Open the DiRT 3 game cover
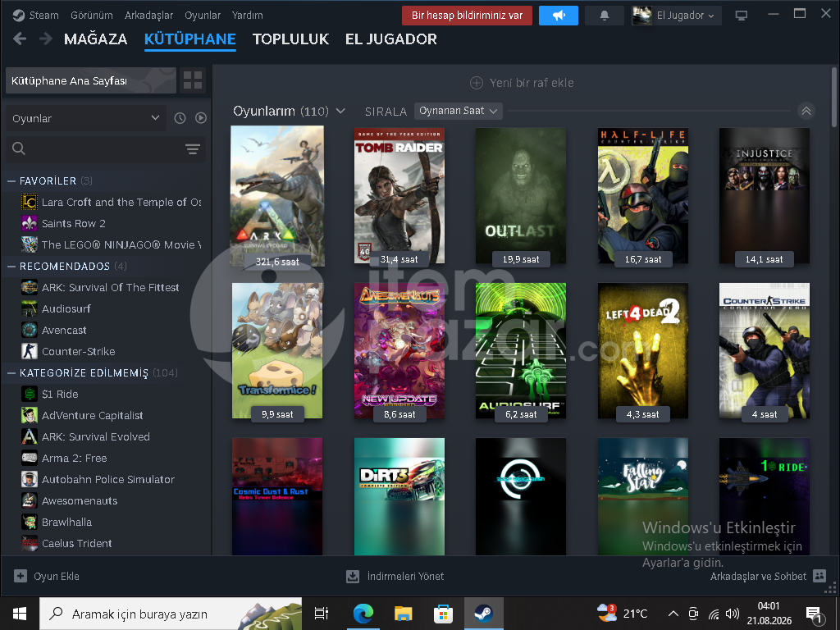This screenshot has width=840, height=630. (x=399, y=496)
